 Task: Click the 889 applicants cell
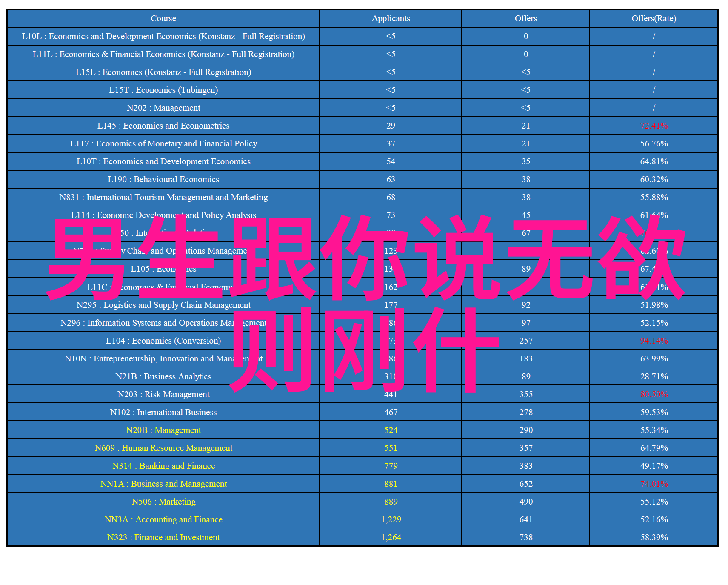click(x=391, y=502)
